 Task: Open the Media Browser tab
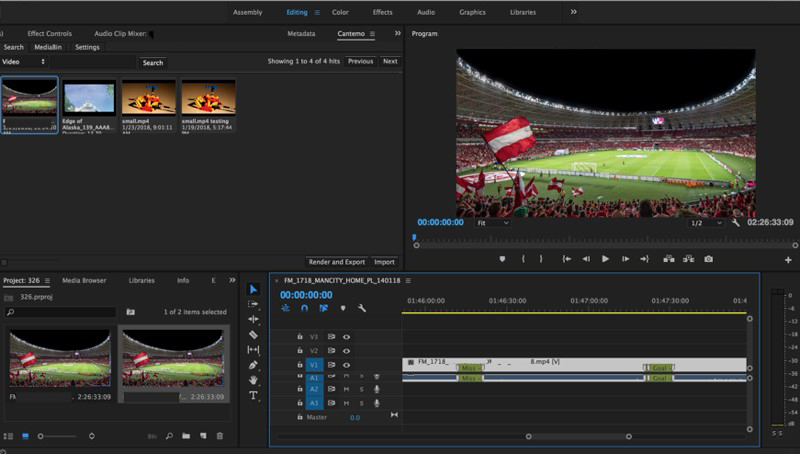[84, 280]
